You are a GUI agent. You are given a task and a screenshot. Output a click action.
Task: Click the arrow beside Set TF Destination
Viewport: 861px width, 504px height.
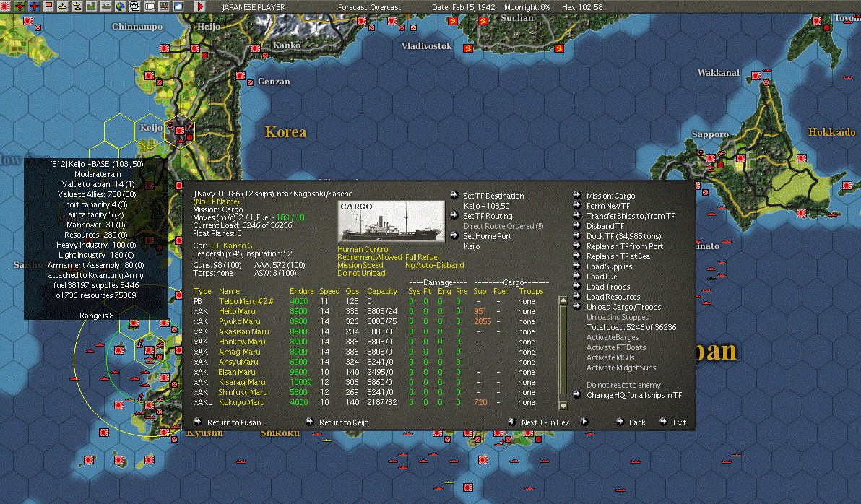(454, 195)
